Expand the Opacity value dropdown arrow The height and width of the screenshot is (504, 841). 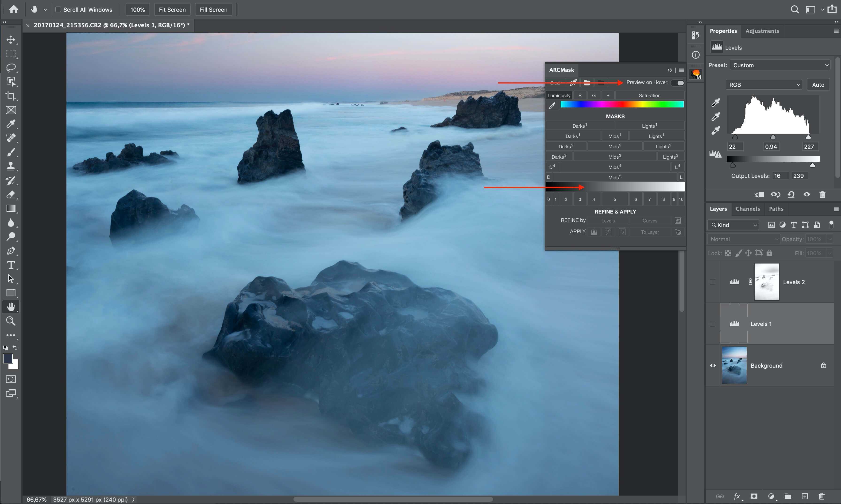829,239
